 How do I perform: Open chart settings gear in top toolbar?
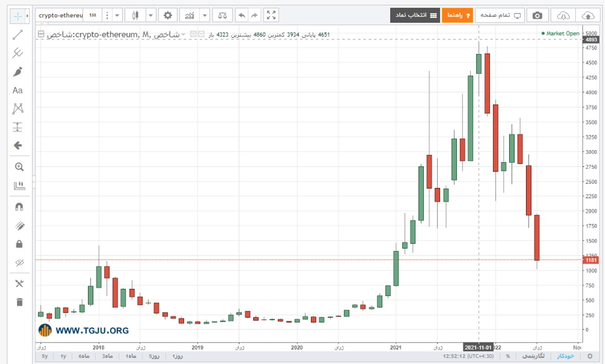pos(168,15)
